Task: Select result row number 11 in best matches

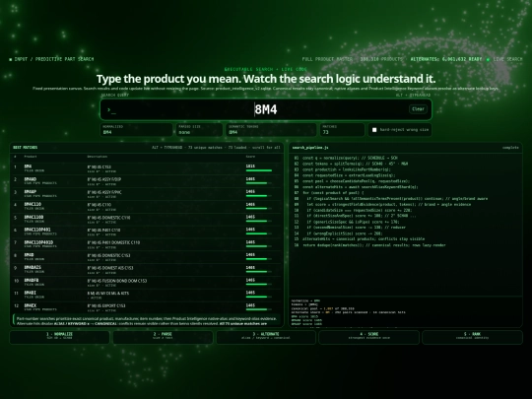Action: point(147,295)
